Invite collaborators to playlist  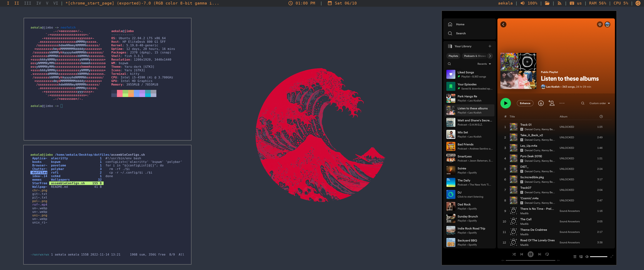point(551,103)
